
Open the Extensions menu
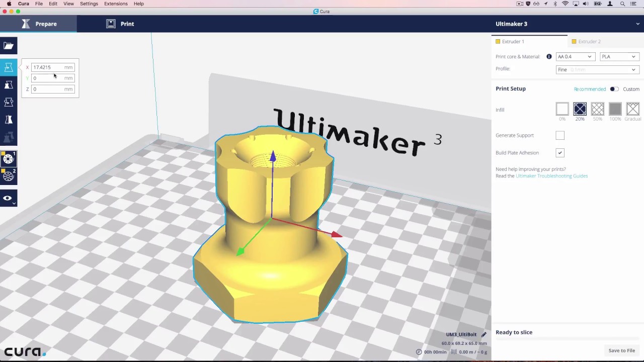(115, 4)
